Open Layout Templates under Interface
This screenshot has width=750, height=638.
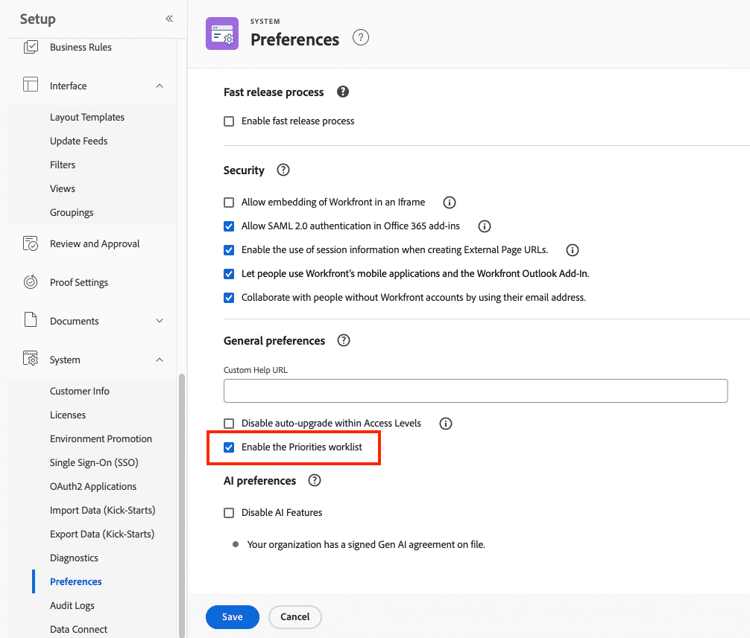click(87, 117)
